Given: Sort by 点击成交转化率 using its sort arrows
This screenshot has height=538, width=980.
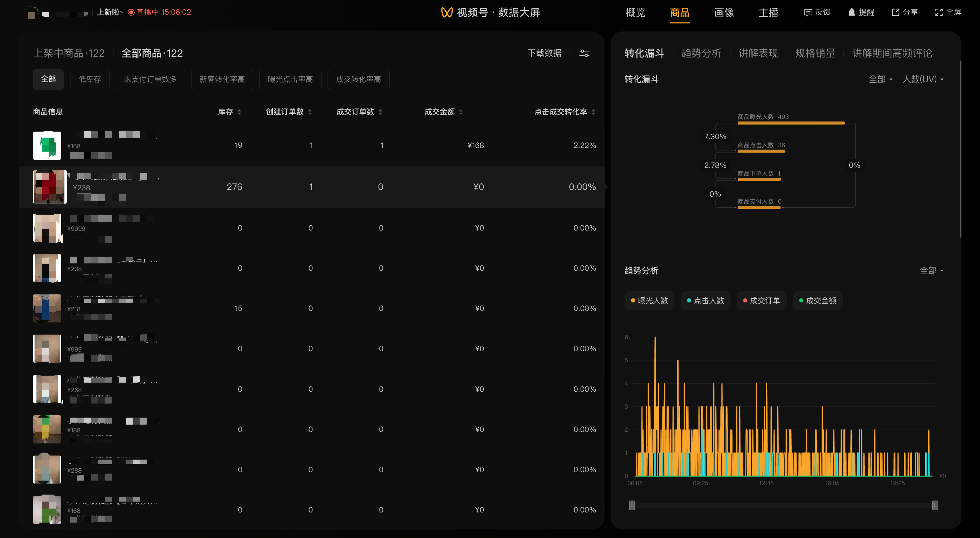Looking at the screenshot, I should click(x=593, y=112).
